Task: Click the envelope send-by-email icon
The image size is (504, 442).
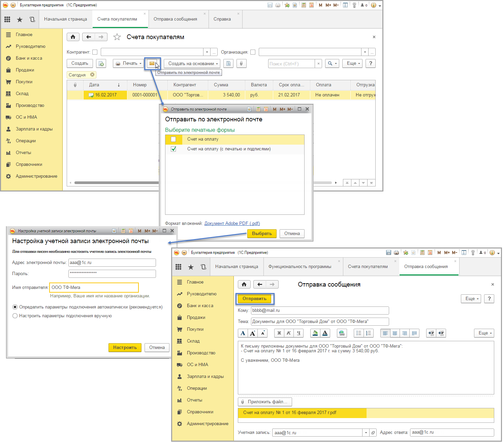Action: click(x=152, y=63)
